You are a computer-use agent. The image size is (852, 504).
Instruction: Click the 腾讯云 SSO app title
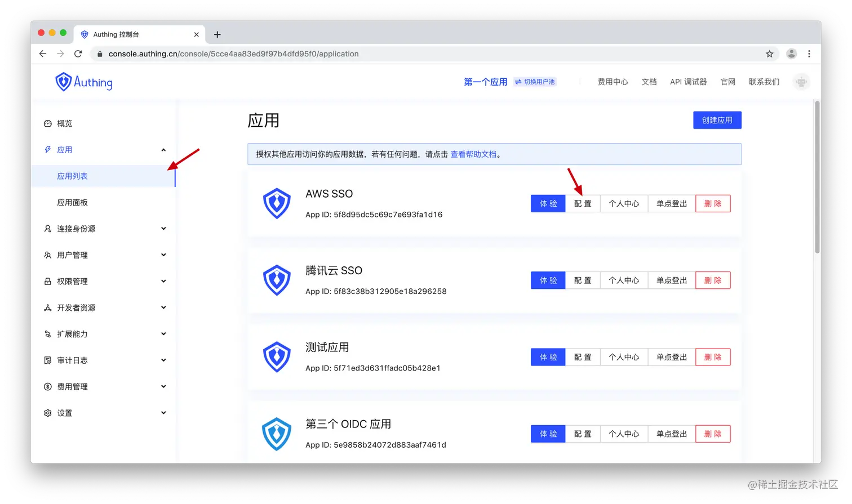[334, 270]
